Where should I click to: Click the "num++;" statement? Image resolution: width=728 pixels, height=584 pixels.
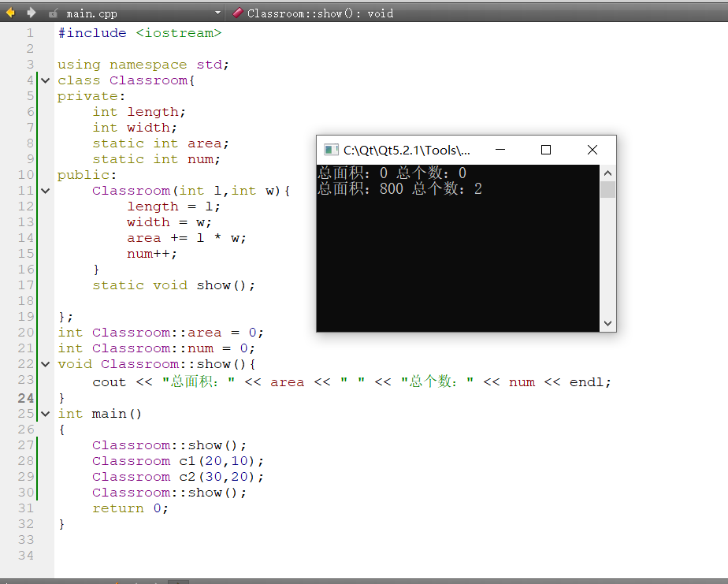point(152,254)
